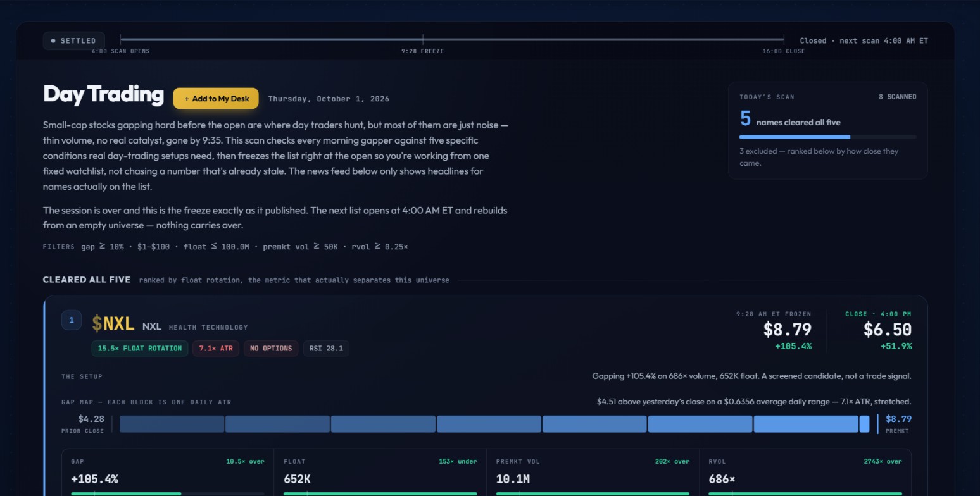Click the scan progress bar under names cleared
Image resolution: width=980 pixels, height=496 pixels.
[x=827, y=137]
